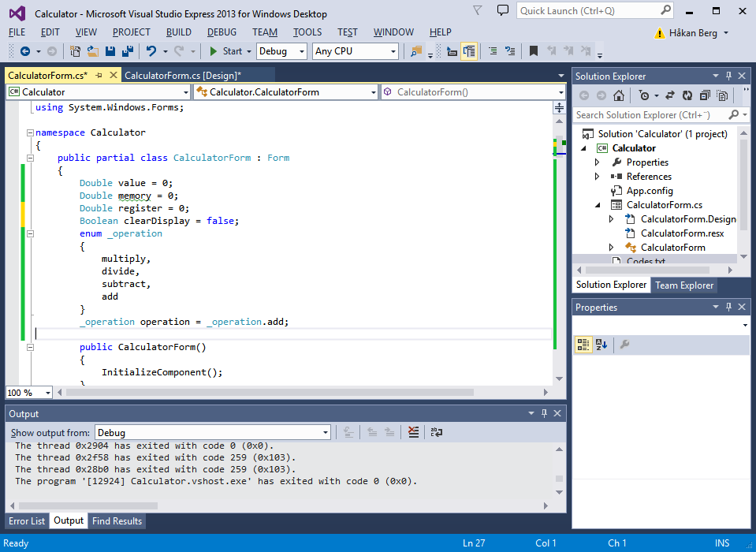The height and width of the screenshot is (552, 756).
Task: Pin the CalculatorForm.cs* tab
Action: coord(99,75)
